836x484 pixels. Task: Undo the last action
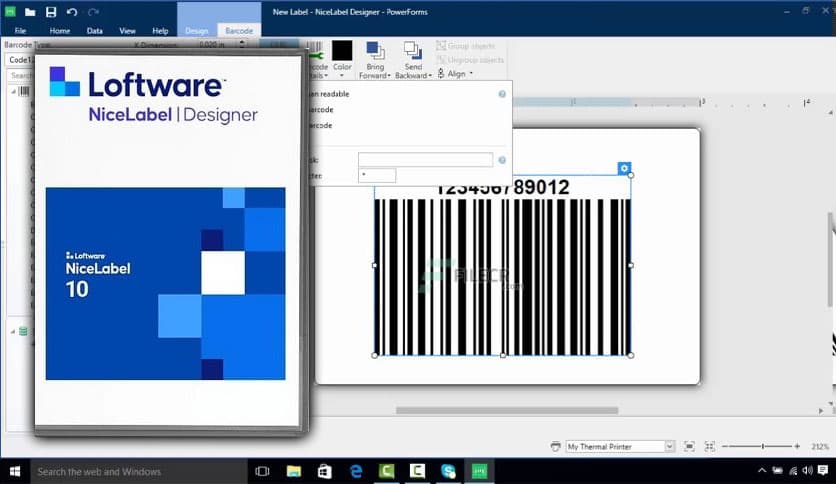(72, 12)
